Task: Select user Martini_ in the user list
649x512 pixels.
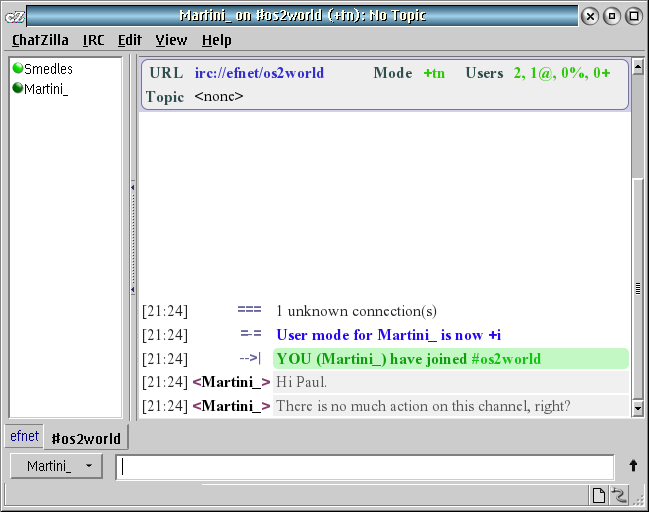Action: (46, 89)
